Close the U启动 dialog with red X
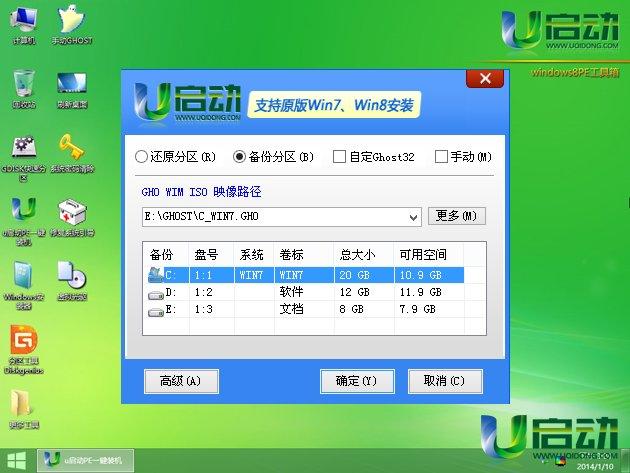 [x=485, y=78]
